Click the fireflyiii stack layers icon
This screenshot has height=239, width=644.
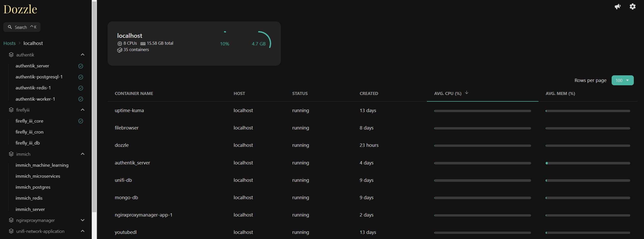(x=11, y=110)
